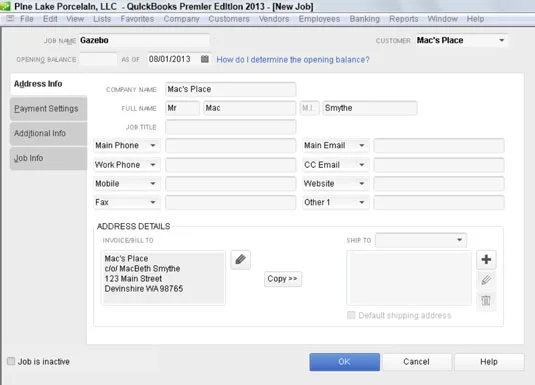Image resolution: width=535 pixels, height=385 pixels.
Task: Open the Reports menu
Action: point(404,19)
